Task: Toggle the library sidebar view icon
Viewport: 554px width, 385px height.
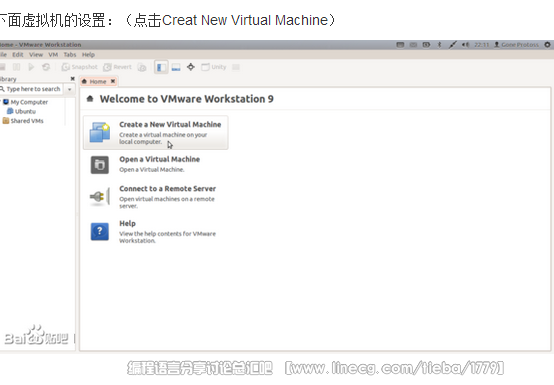Action: point(161,67)
